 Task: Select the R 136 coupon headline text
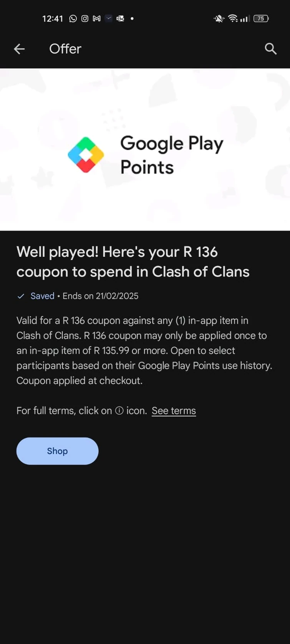coord(133,262)
